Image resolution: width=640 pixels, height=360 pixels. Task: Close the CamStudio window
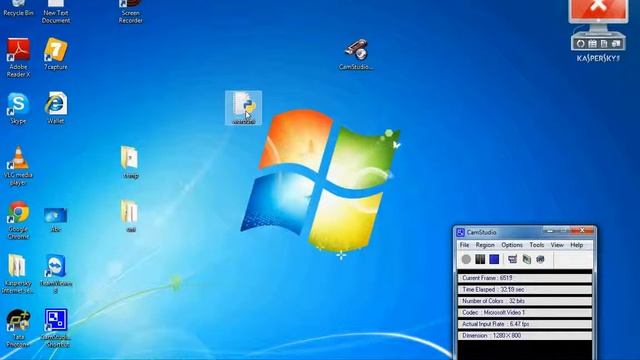(582, 231)
